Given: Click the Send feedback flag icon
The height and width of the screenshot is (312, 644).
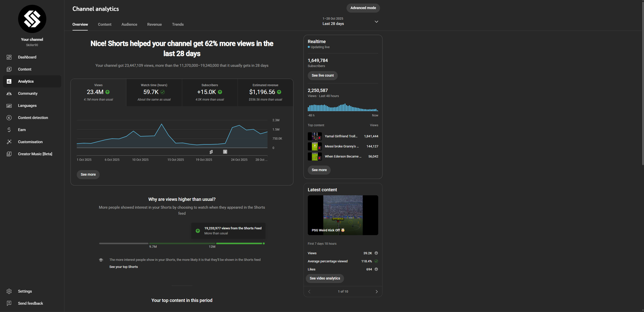Looking at the screenshot, I should (x=9, y=303).
